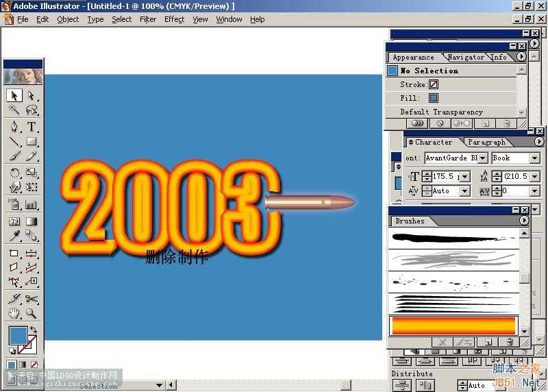Swap fill and stroke colors
The width and height of the screenshot is (548, 392).
click(34, 329)
